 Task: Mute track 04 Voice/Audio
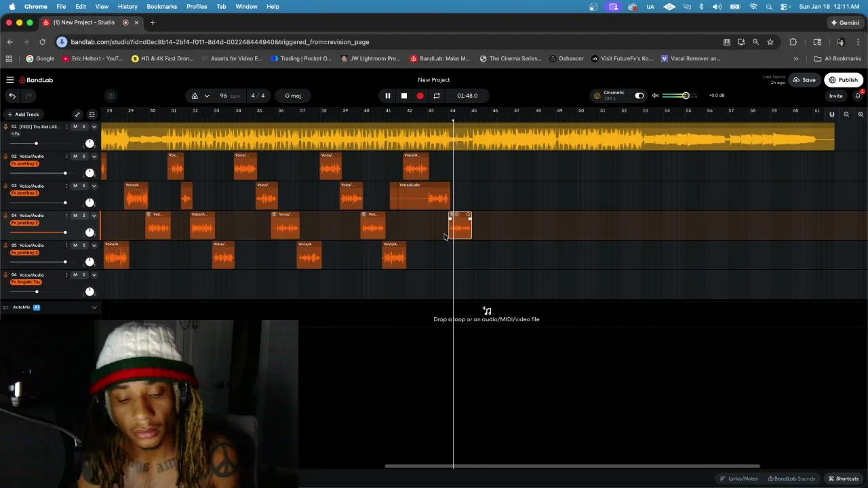pos(75,216)
